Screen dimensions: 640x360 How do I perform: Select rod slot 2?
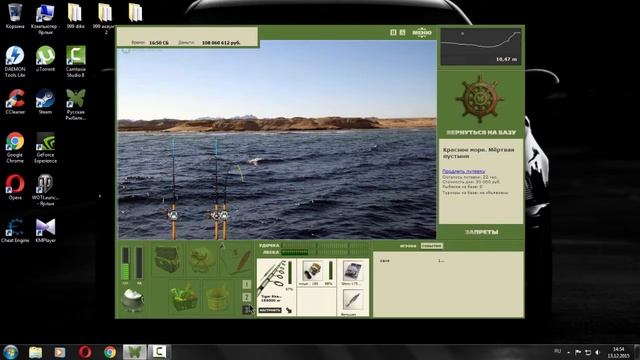(247, 297)
